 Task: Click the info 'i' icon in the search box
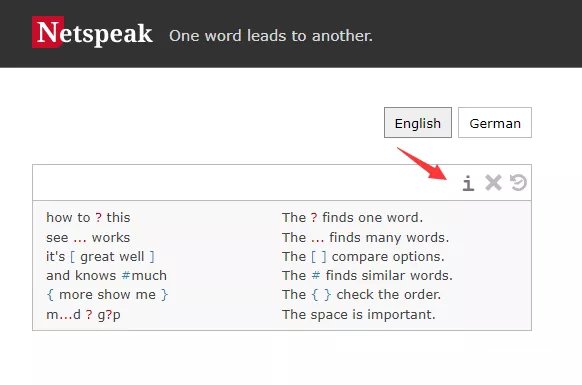point(468,183)
